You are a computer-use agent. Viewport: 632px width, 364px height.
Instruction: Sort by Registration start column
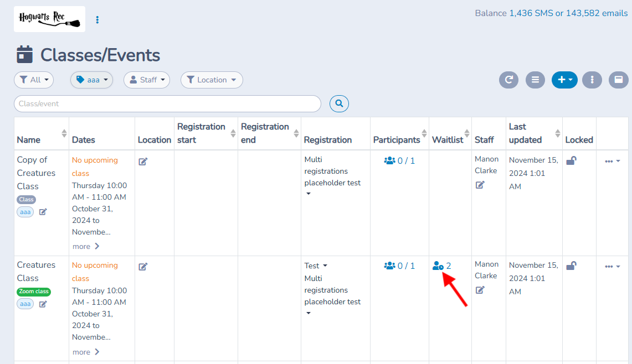click(233, 133)
